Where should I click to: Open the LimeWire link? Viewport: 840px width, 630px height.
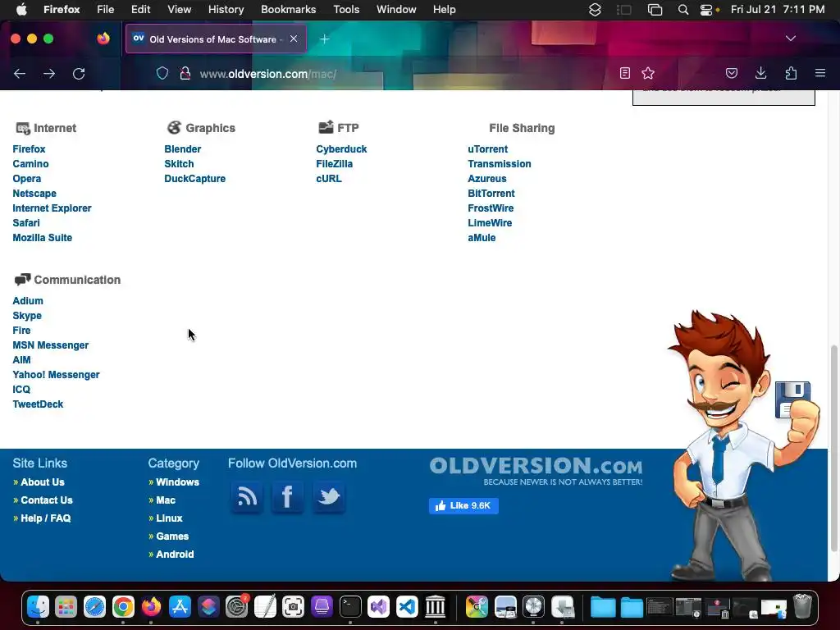[490, 223]
